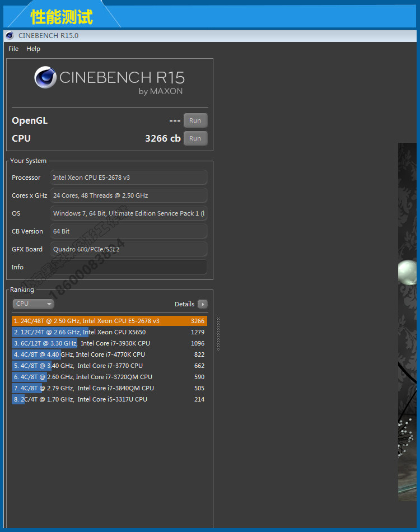This screenshot has width=420, height=532.
Task: Select ranking row Core i5-3317U
Action: (x=109, y=399)
